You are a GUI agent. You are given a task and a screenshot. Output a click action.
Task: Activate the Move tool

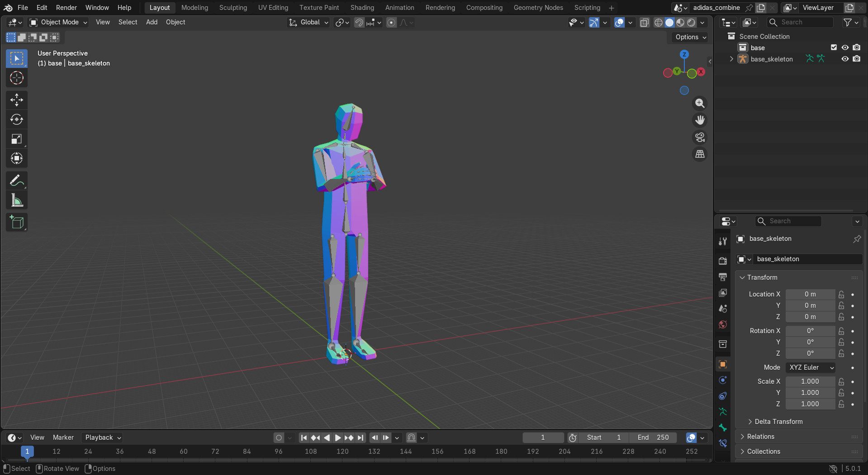click(x=17, y=100)
